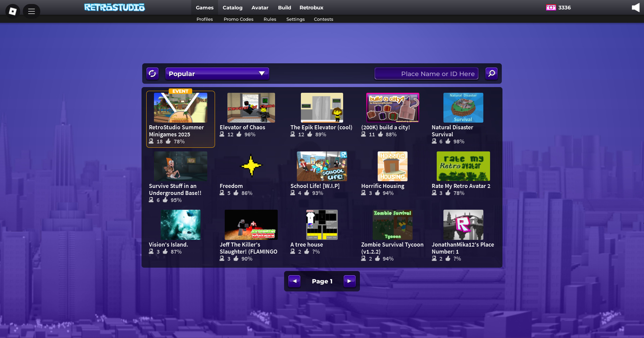Click the EVENT badge on Summer Minigames
This screenshot has width=644, height=338.
[180, 91]
